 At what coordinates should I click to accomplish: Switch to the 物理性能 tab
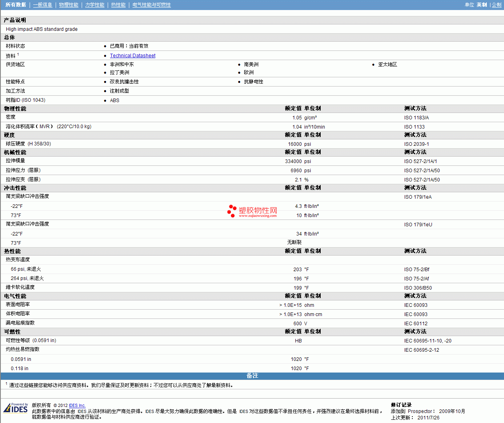[68, 5]
